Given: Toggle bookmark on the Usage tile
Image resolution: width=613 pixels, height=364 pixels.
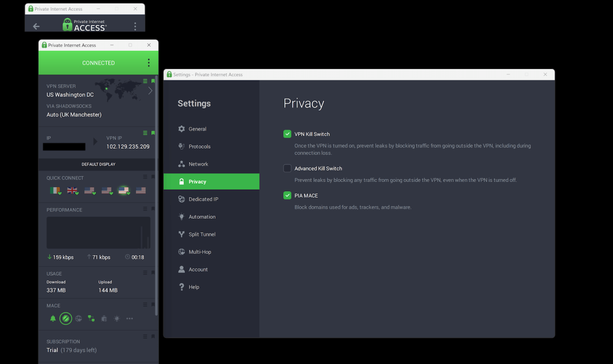Looking at the screenshot, I should click(x=153, y=272).
